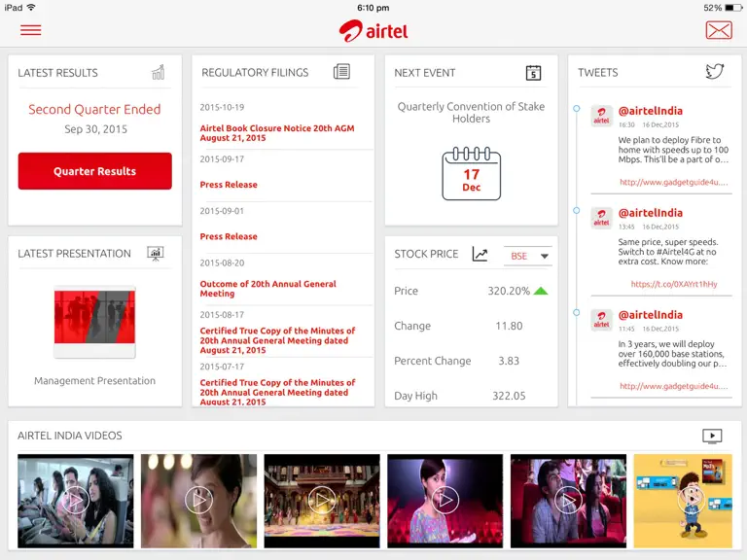Play the cartoon character video
747x560 pixels.
[683, 501]
